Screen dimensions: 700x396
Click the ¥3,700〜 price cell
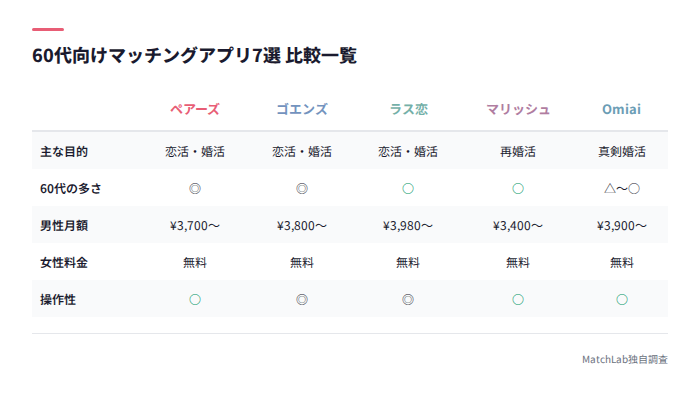coord(195,226)
